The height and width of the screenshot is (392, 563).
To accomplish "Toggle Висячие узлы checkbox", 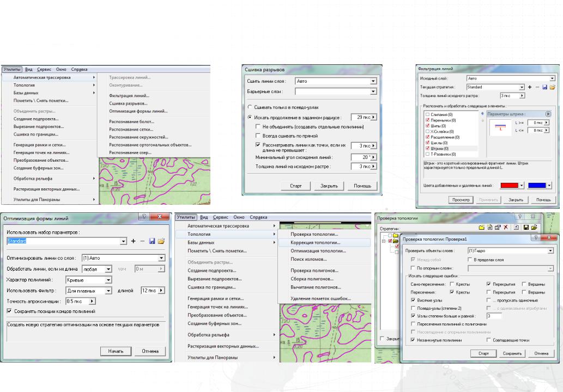I will tap(413, 300).
